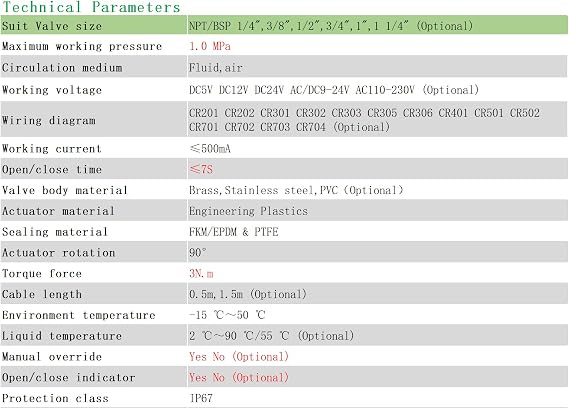Select the 'Liquid temperature' label
Image resolution: width=569 pixels, height=409 pixels.
(62, 336)
